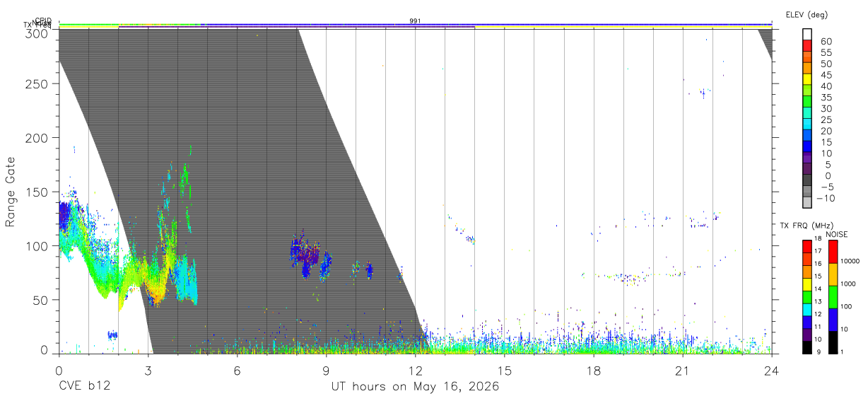Click the UT hours axis label 12

pyautogui.click(x=416, y=370)
